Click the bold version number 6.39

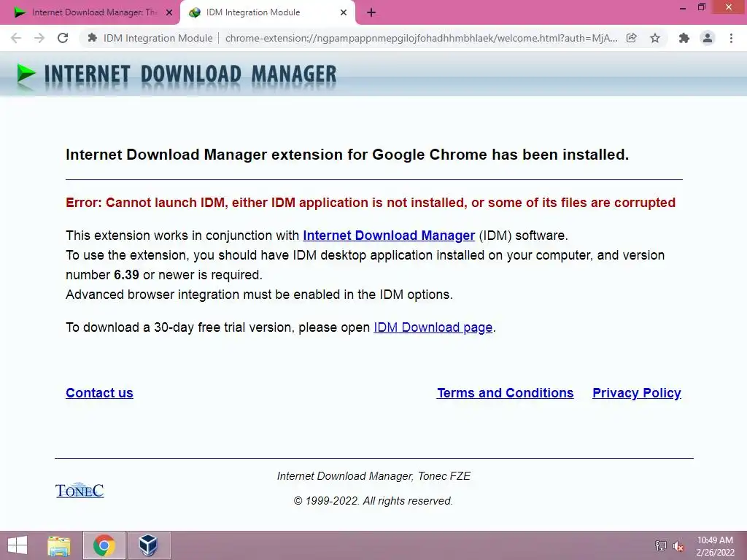(126, 275)
